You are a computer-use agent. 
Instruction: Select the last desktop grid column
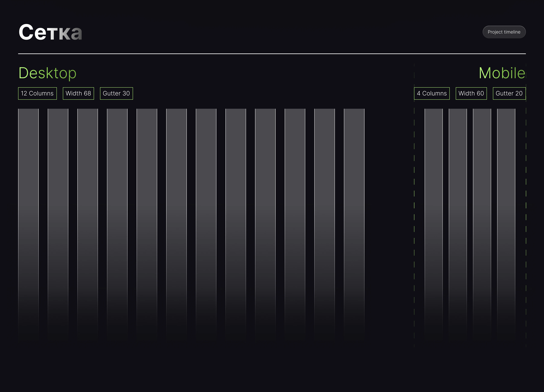point(354,192)
